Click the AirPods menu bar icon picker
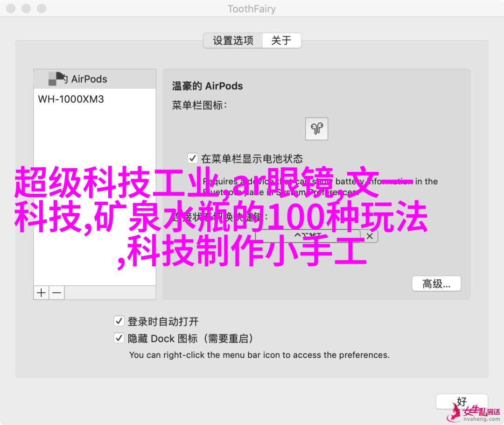The width and height of the screenshot is (504, 425). (x=316, y=129)
